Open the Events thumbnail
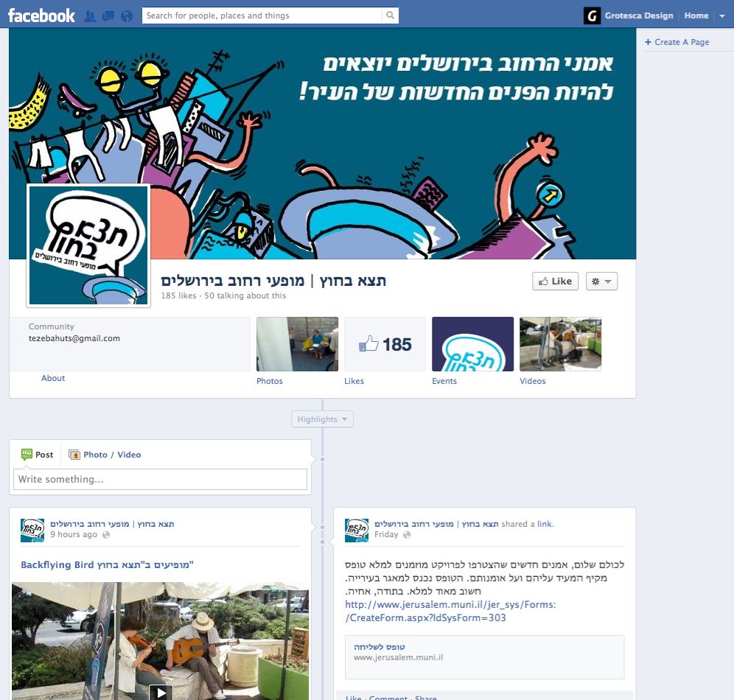Viewport: 734px width, 700px height. pyautogui.click(x=472, y=344)
